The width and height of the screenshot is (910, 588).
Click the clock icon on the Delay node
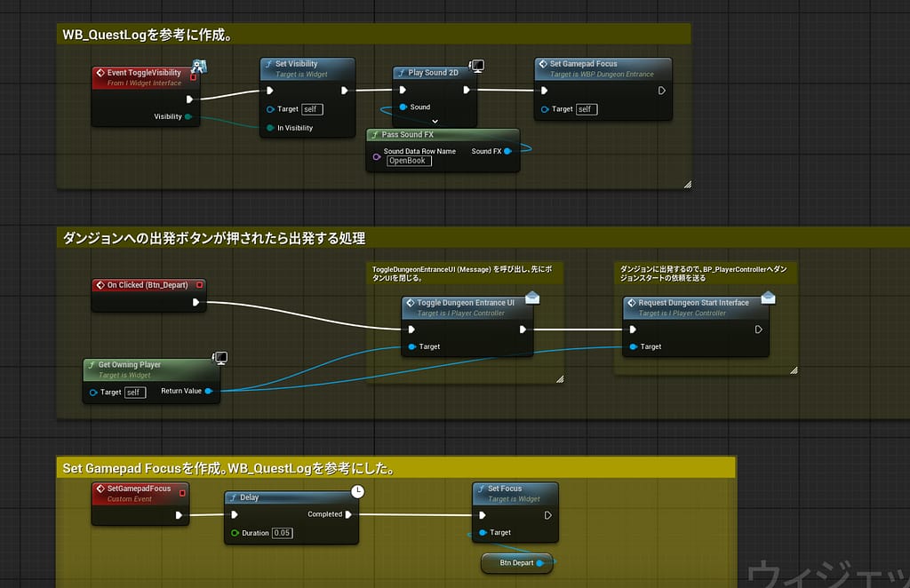pyautogui.click(x=357, y=490)
